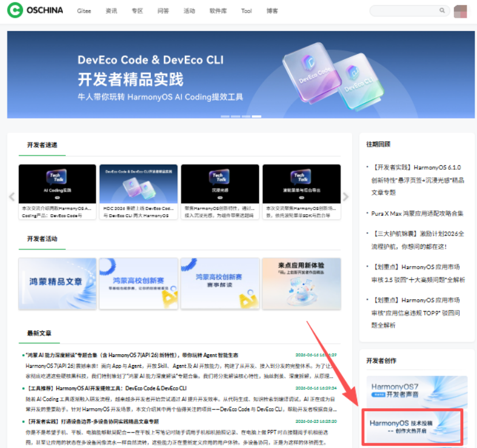Open the Gitee menu item
477x448 pixels.
coord(84,11)
